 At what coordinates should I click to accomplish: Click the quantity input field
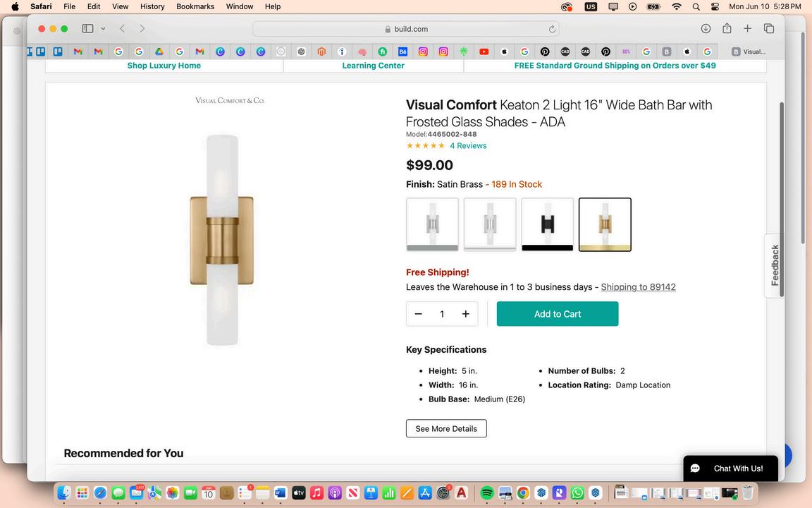click(x=442, y=314)
